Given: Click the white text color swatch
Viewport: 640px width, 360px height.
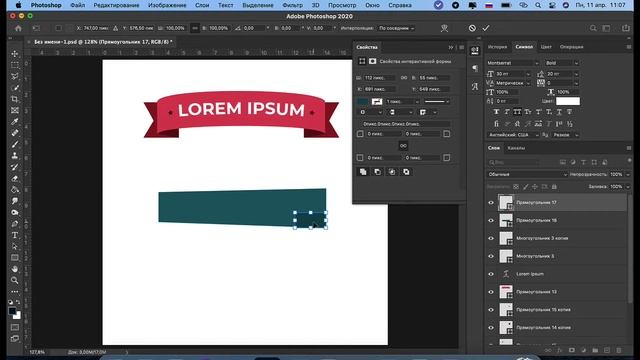Looking at the screenshot, I should pos(568,101).
